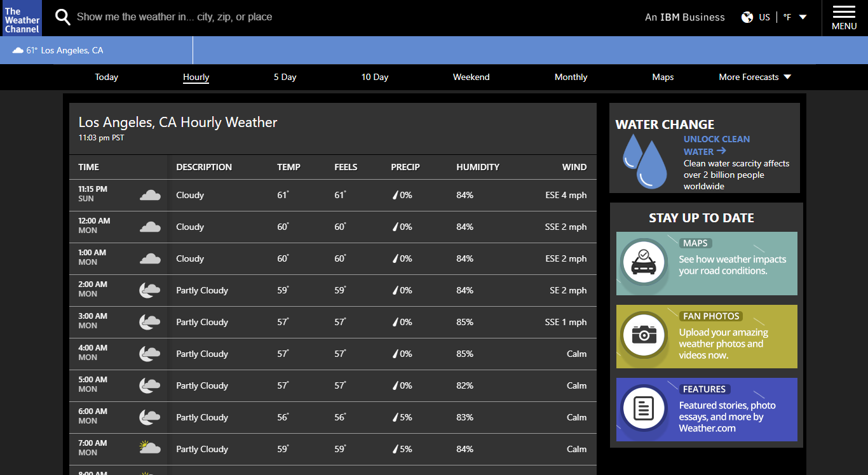Switch to the 10 Day tab
The height and width of the screenshot is (475, 868).
click(x=374, y=77)
